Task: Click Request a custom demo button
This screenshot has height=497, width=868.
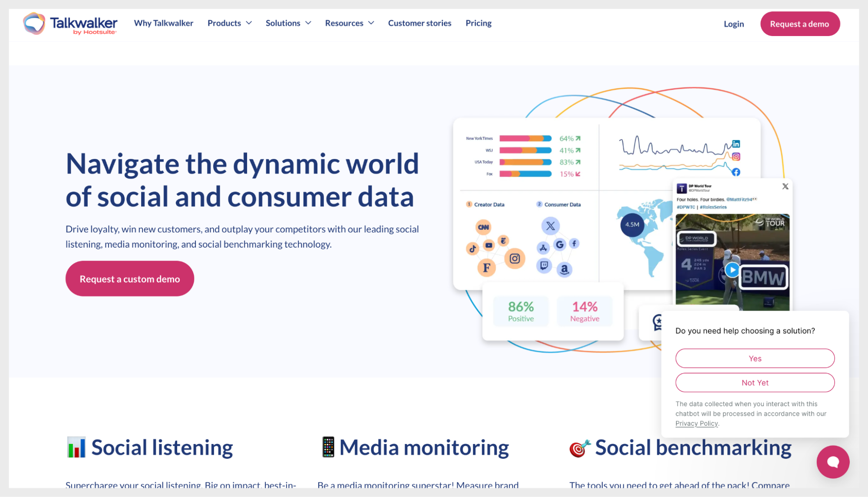Action: pos(129,279)
